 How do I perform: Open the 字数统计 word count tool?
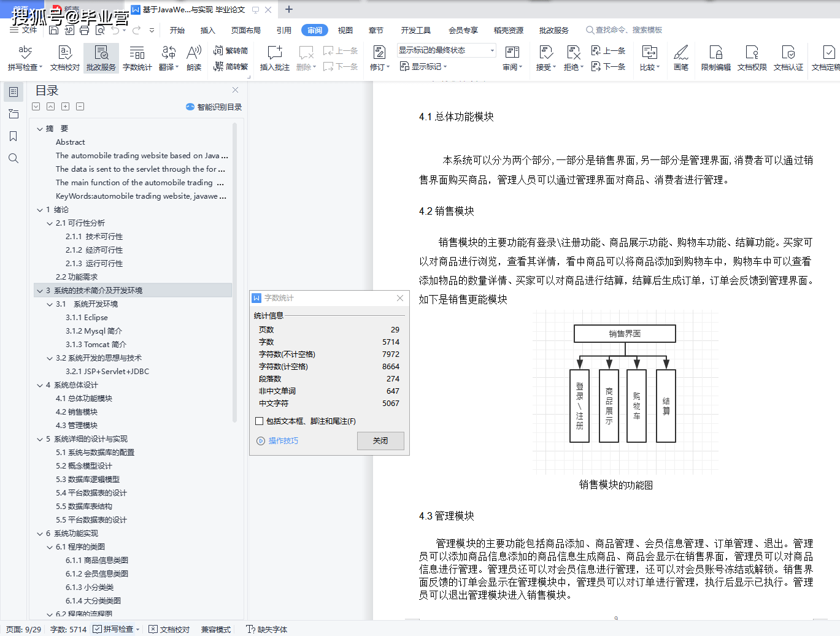click(x=137, y=58)
